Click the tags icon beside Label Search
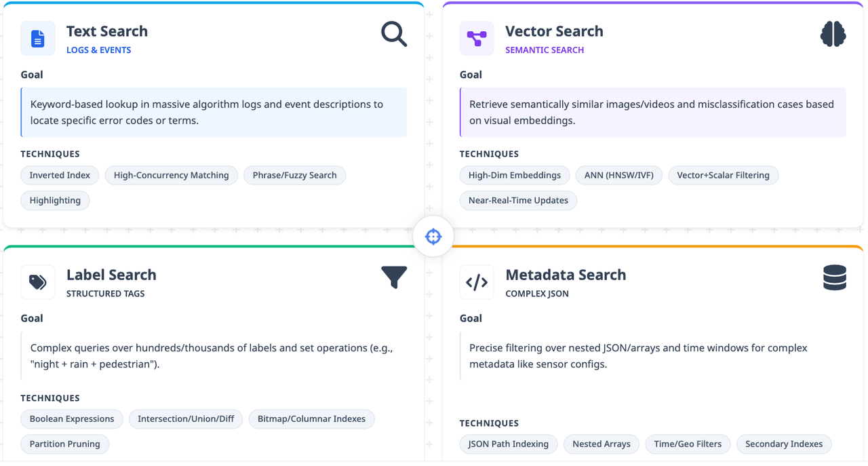 (38, 282)
